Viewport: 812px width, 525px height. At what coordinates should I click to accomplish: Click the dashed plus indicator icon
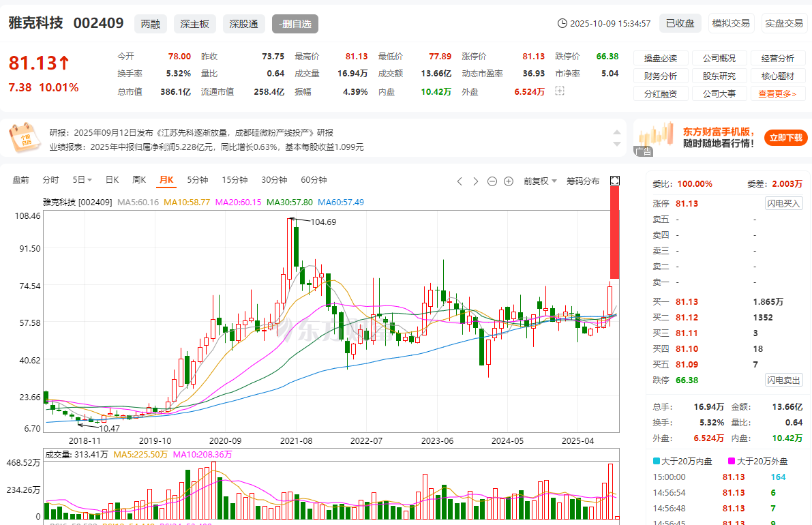point(560,91)
